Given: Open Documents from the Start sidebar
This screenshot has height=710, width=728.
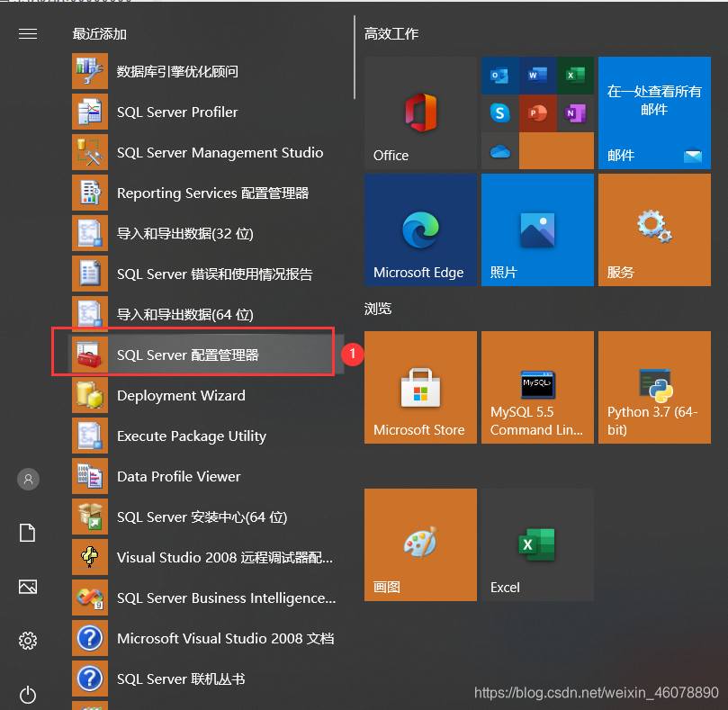Looking at the screenshot, I should 27,533.
